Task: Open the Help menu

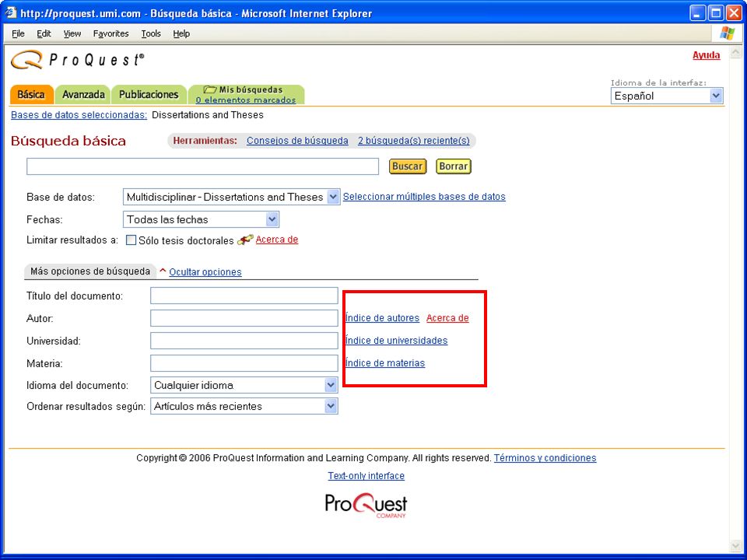Action: pyautogui.click(x=181, y=33)
